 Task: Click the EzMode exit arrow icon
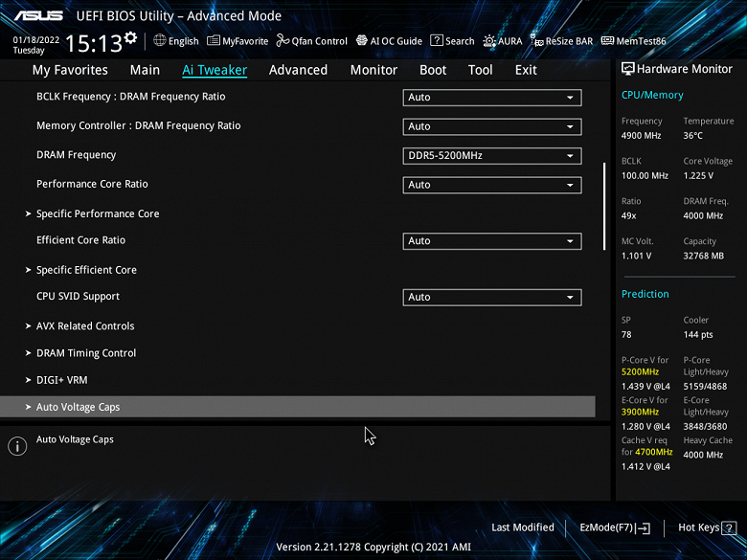[x=644, y=527]
